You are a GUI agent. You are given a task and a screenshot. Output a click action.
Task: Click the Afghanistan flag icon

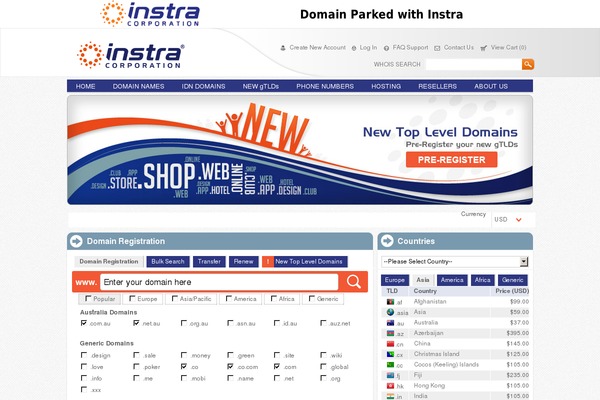(x=390, y=302)
